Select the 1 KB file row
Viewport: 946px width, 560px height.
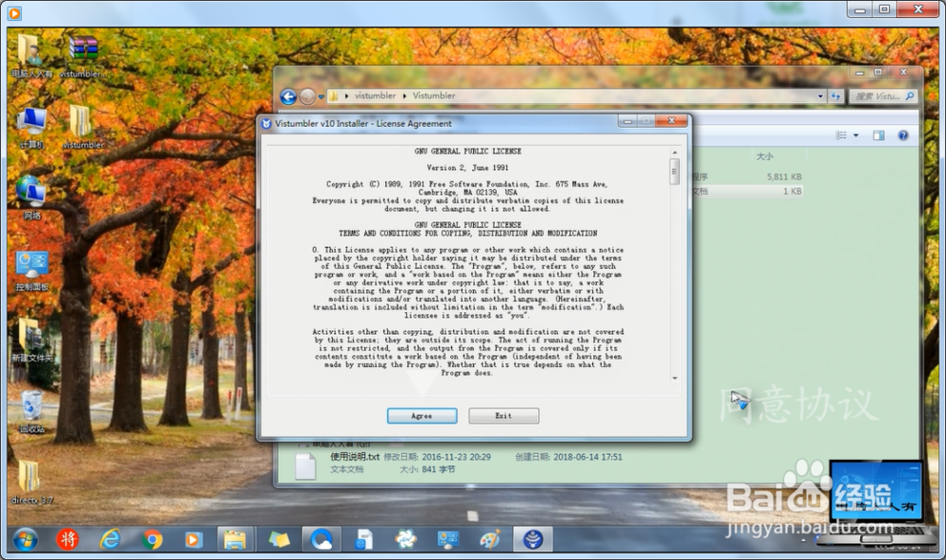747,191
